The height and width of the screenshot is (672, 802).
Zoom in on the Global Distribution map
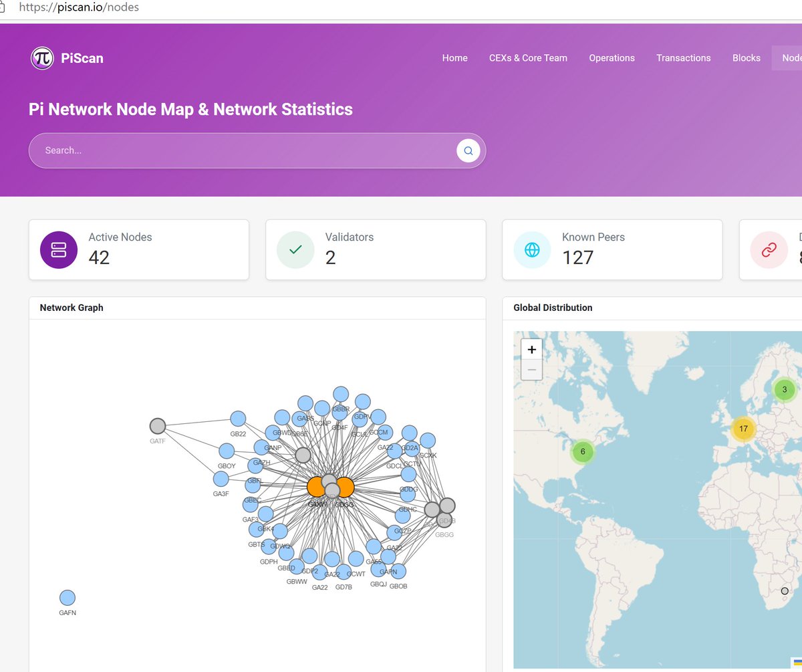(532, 349)
